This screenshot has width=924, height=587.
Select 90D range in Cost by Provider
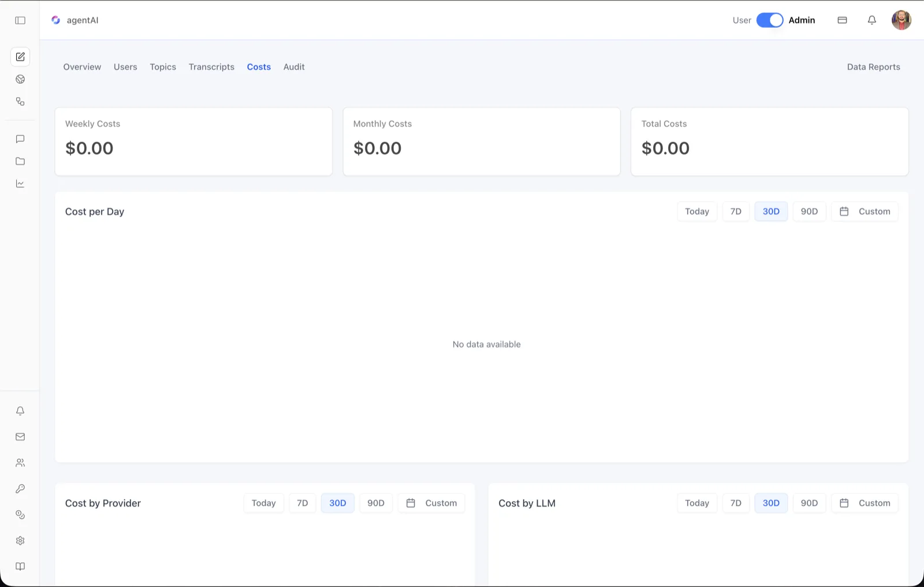point(376,503)
